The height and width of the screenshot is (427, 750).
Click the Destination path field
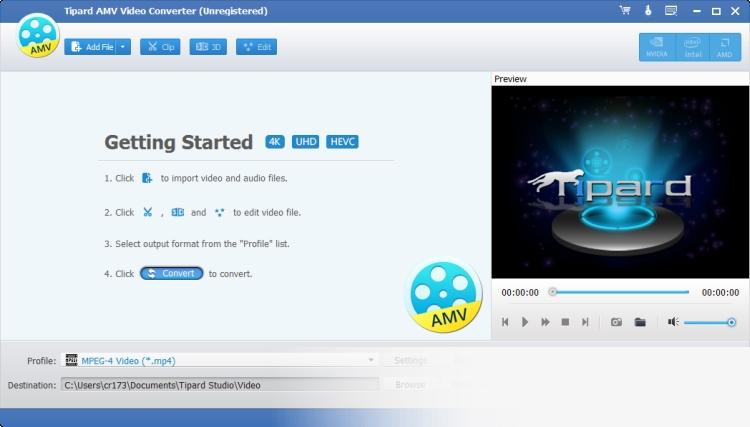pyautogui.click(x=220, y=385)
